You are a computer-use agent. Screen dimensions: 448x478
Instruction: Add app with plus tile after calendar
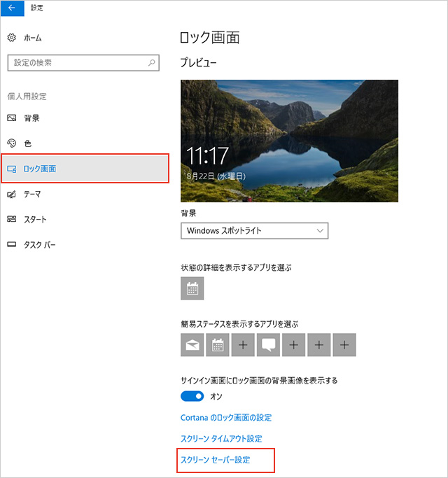point(243,345)
